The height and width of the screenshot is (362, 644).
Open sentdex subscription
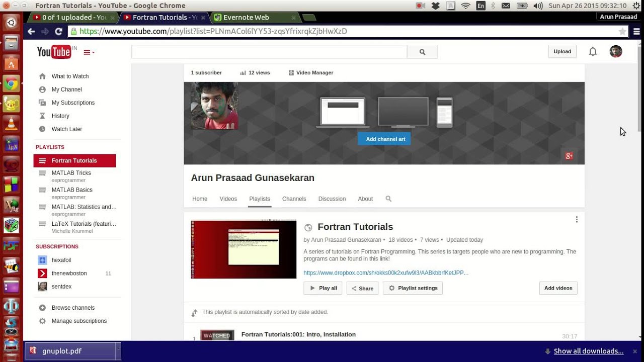(x=61, y=287)
